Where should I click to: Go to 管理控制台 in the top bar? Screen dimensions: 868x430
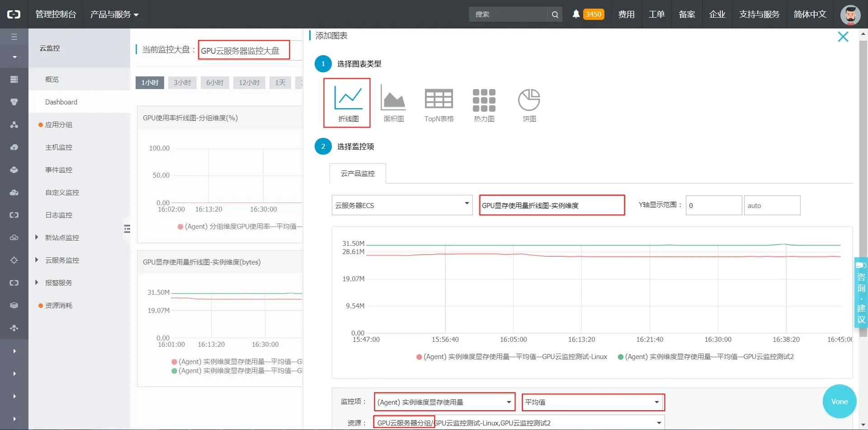point(56,14)
